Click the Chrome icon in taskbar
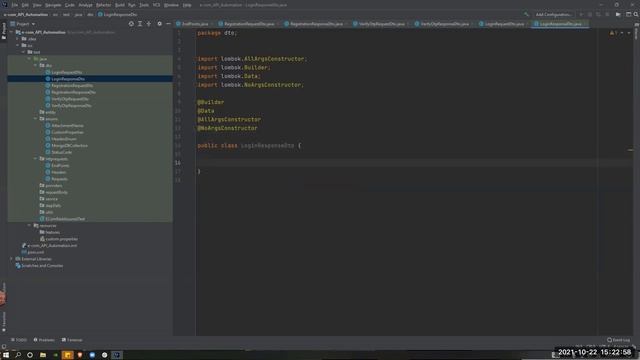The image size is (640, 360). [104, 355]
